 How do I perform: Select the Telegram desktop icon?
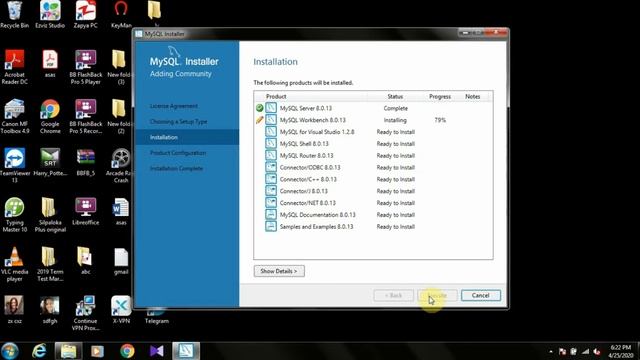click(x=157, y=316)
